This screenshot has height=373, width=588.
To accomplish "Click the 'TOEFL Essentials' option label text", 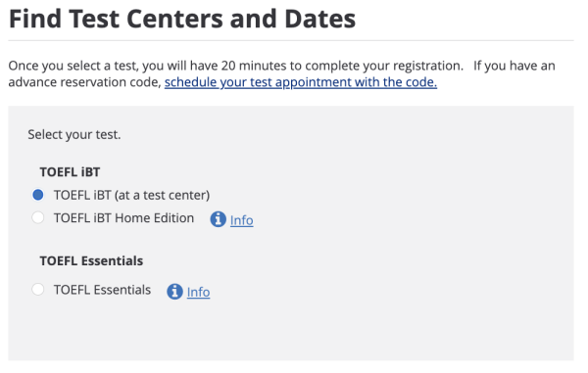I will tap(102, 290).
